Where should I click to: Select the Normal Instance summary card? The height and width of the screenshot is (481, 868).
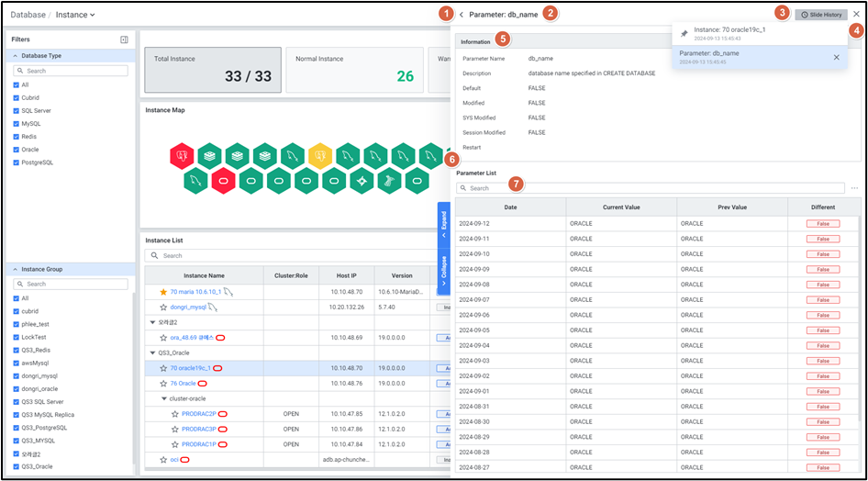(x=354, y=69)
